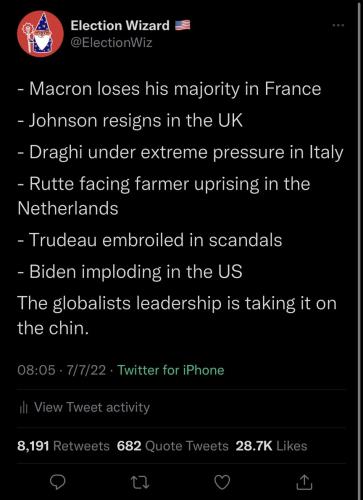Click the 08:05 · 7/7/22 timestamp

62,370
